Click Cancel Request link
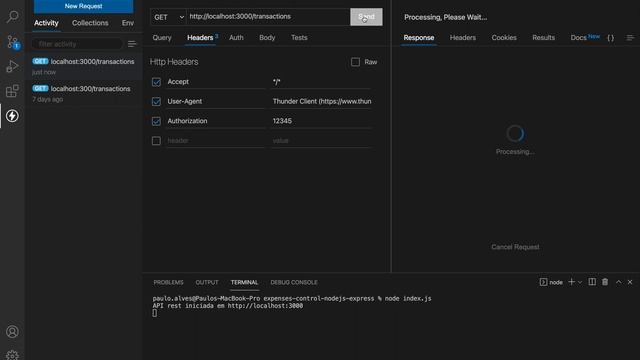 coord(515,247)
